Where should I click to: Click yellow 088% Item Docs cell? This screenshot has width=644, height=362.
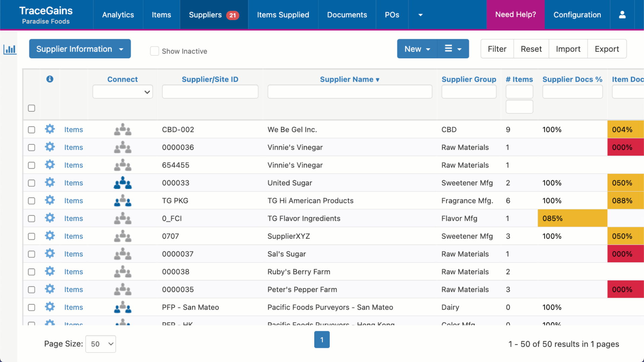pos(626,200)
